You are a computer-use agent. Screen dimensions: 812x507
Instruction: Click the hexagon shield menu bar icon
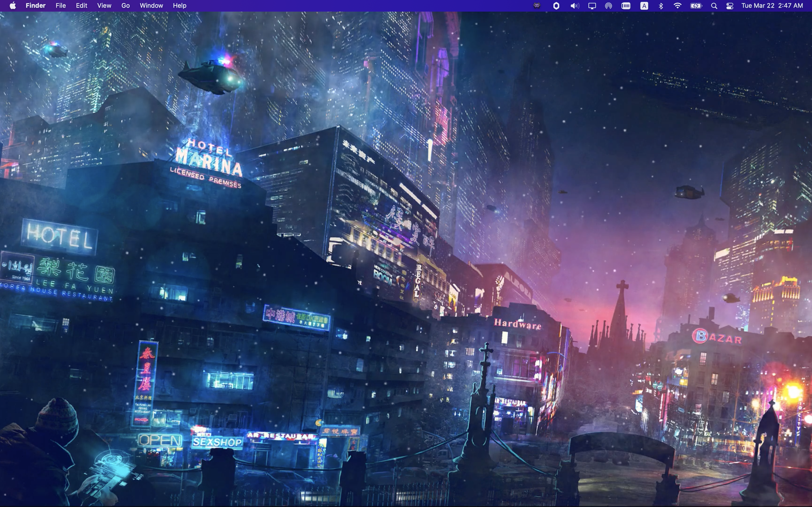(556, 5)
